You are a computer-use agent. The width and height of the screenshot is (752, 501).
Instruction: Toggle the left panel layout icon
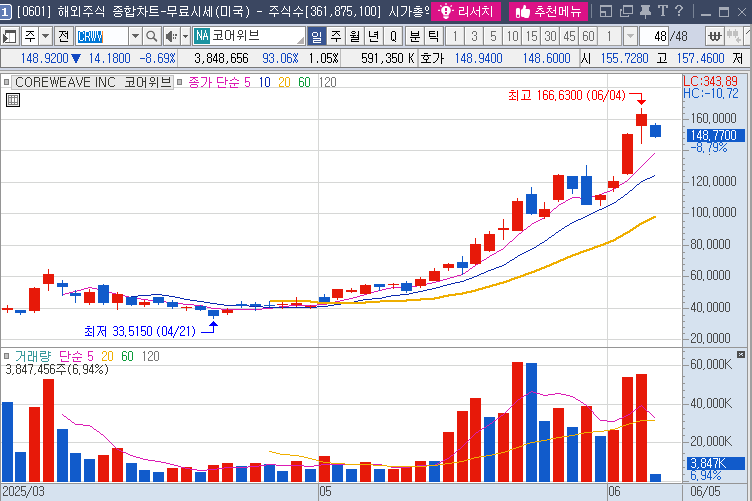(10, 36)
